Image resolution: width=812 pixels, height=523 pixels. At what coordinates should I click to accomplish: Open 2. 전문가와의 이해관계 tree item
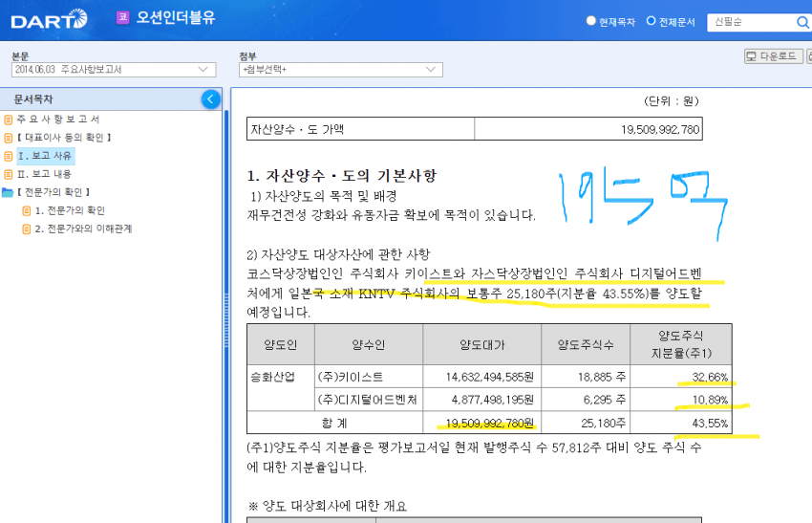[83, 229]
